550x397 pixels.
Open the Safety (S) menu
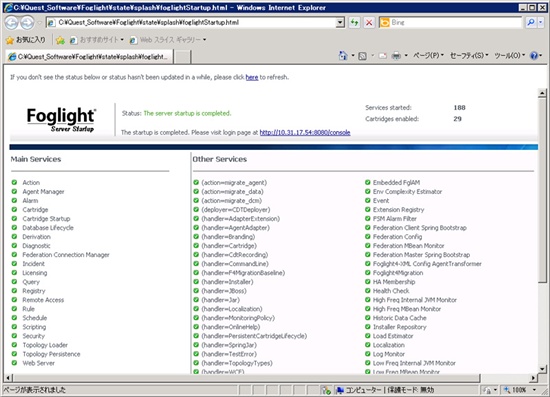[x=469, y=56]
